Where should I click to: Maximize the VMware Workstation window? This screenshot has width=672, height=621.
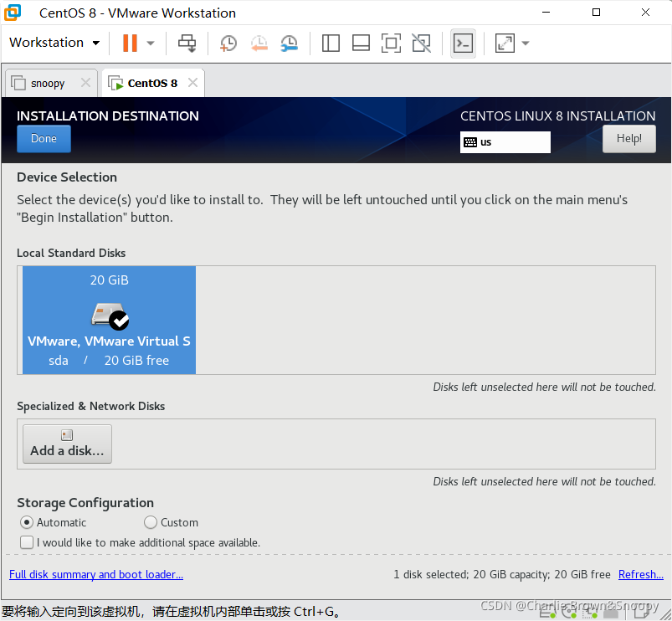pyautogui.click(x=596, y=13)
